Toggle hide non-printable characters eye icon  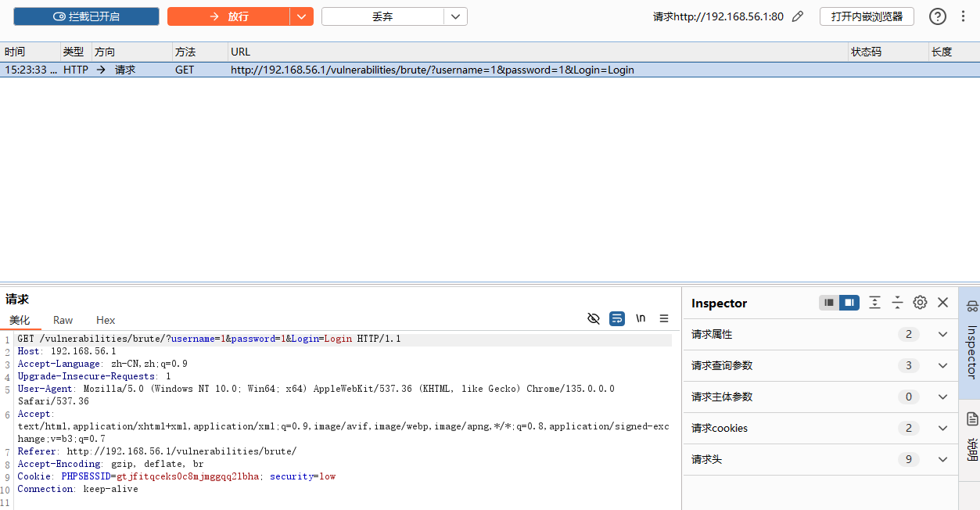(x=594, y=318)
